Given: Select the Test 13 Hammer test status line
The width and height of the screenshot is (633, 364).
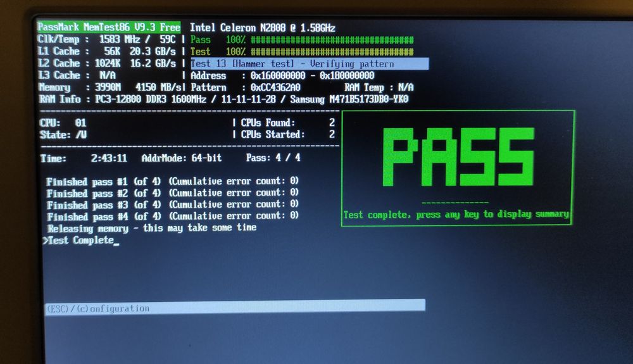Looking at the screenshot, I should click(310, 64).
